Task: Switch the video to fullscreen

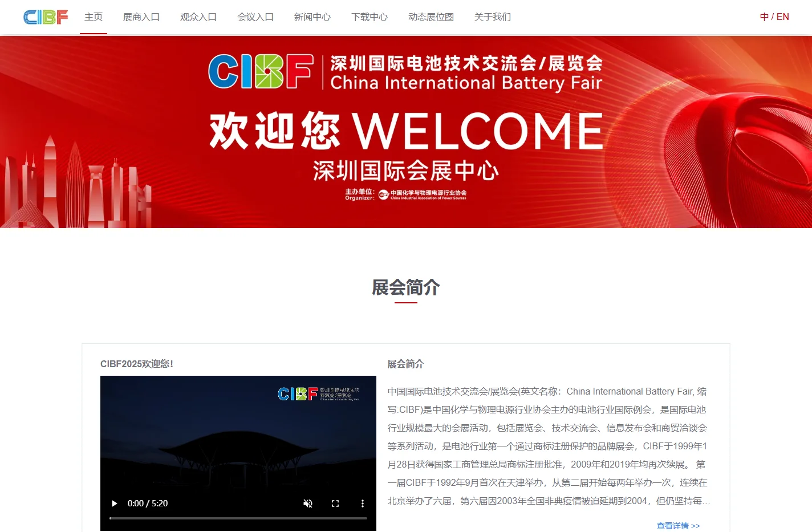Action: pos(335,503)
